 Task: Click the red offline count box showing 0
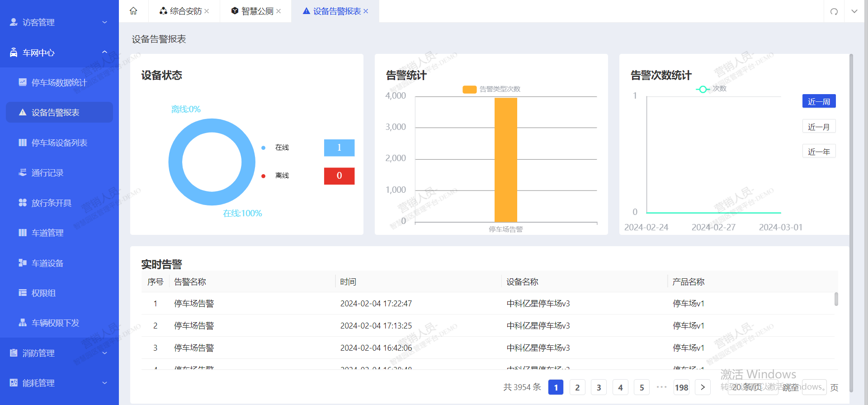point(339,176)
